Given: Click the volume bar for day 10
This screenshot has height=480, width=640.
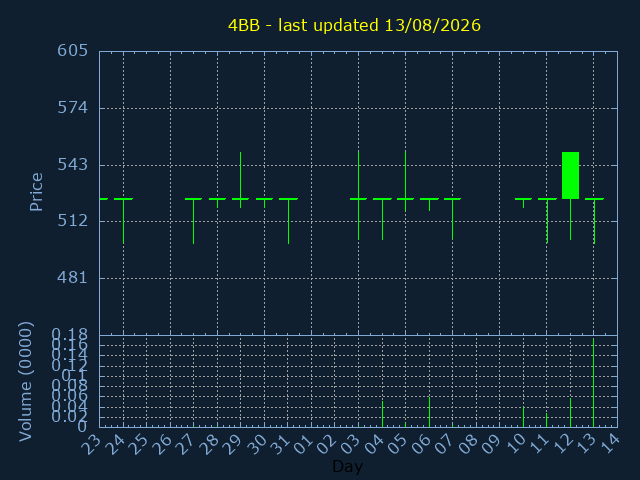Looking at the screenshot, I should click(x=523, y=417).
